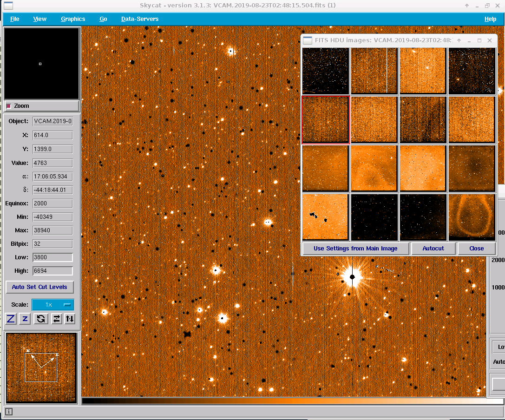Open the Graphics menu
This screenshot has width=505, height=420.
73,19
